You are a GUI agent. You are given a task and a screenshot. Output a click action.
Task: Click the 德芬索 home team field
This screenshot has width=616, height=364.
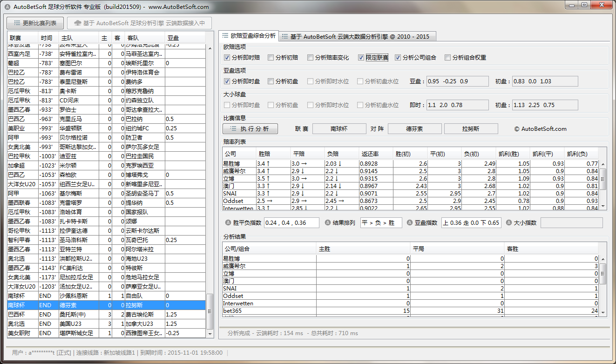click(414, 129)
